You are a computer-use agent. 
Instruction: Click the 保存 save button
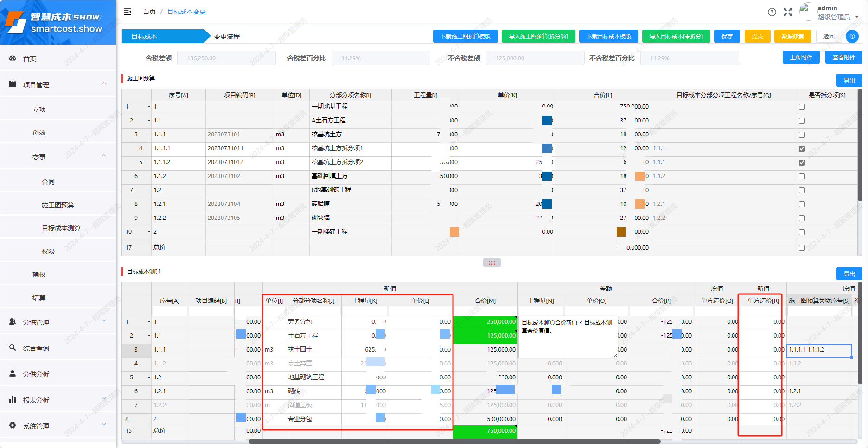coord(727,36)
